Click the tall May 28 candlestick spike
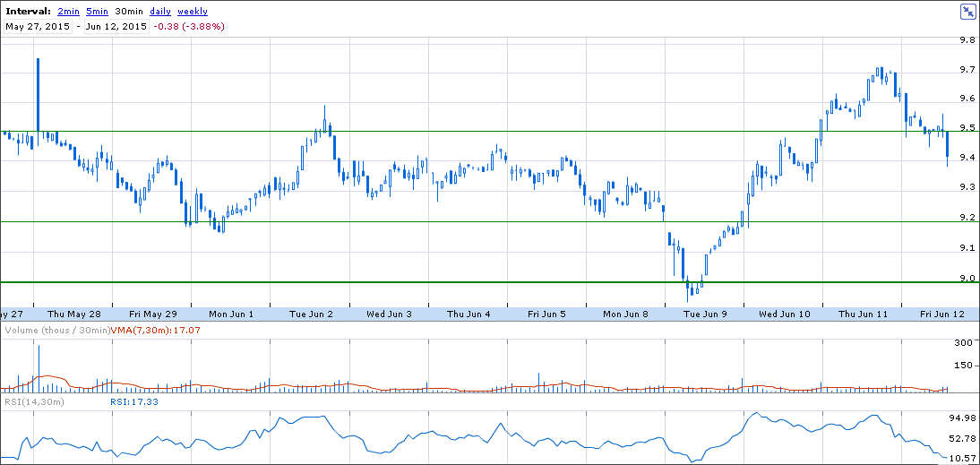Screen dimensions: 980x465 [38, 100]
